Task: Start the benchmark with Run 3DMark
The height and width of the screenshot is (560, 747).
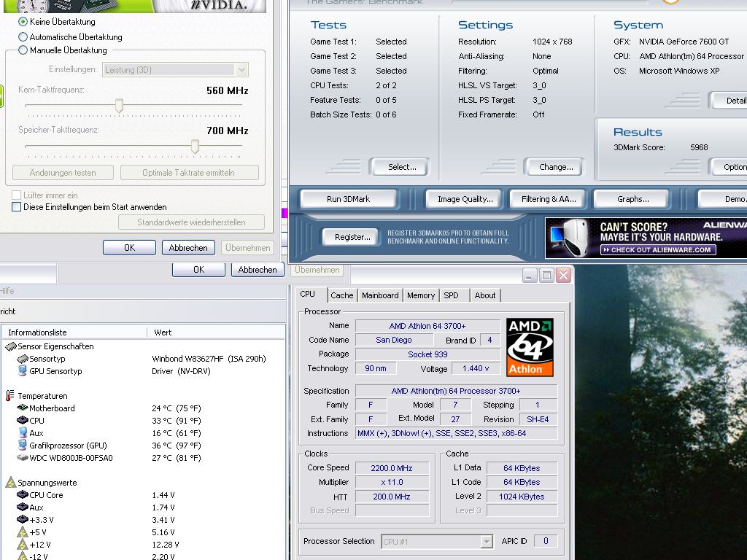Action: point(348,199)
